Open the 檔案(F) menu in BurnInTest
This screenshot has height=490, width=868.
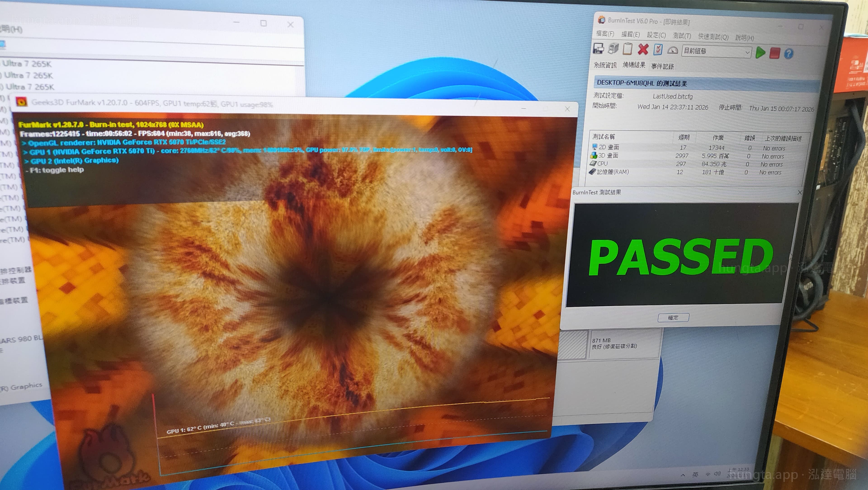pos(605,33)
